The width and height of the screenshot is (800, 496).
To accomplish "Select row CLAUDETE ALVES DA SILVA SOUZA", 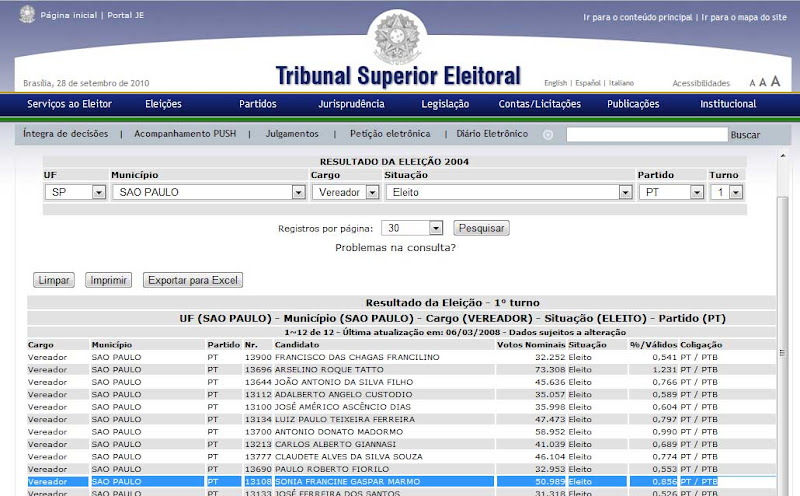I will [x=401, y=457].
